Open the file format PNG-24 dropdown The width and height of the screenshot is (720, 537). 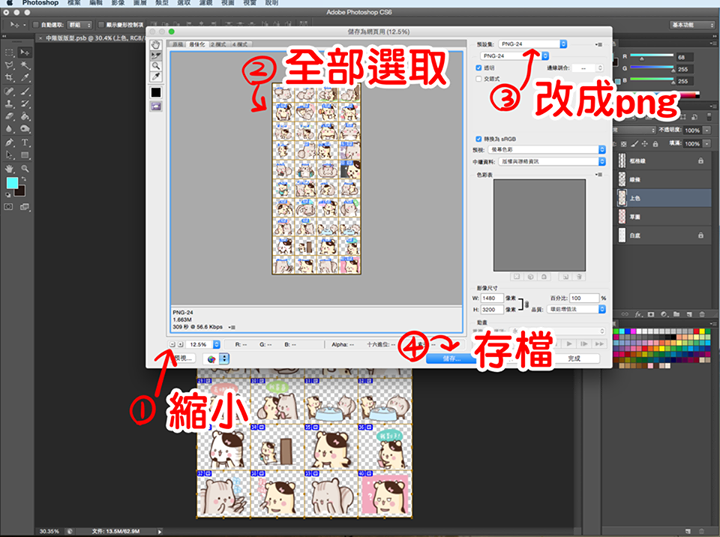(x=515, y=56)
